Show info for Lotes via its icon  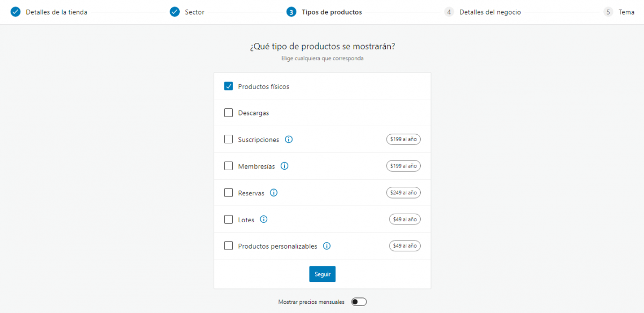[x=264, y=220]
